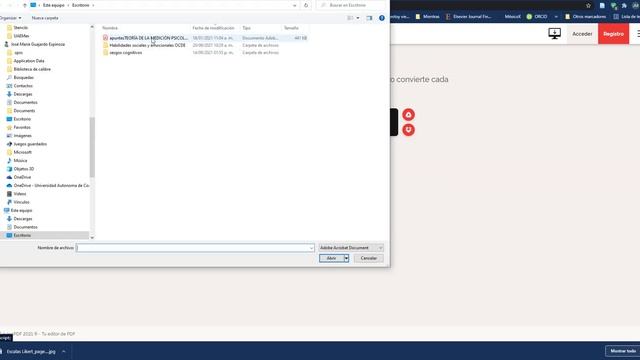Viewport: 640px width, 360px height.
Task: Select José María Guajardo Espinoza user folder
Action: tap(38, 44)
